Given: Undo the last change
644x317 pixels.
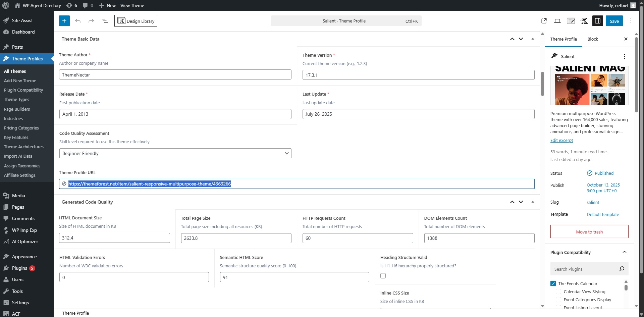Looking at the screenshot, I should (x=78, y=21).
